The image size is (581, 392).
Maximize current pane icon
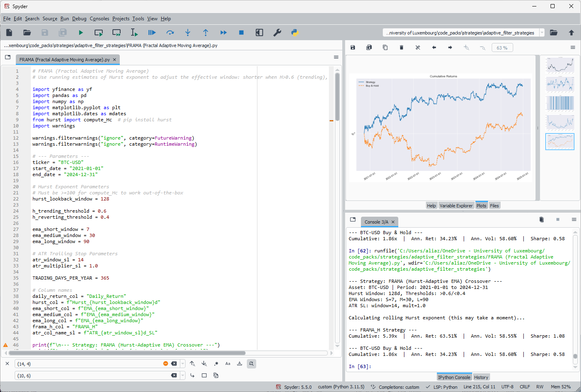(259, 32)
